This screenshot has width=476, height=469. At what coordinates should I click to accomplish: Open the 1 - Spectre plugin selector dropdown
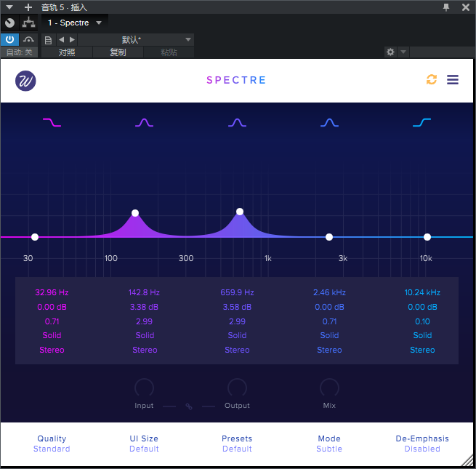tap(75, 23)
